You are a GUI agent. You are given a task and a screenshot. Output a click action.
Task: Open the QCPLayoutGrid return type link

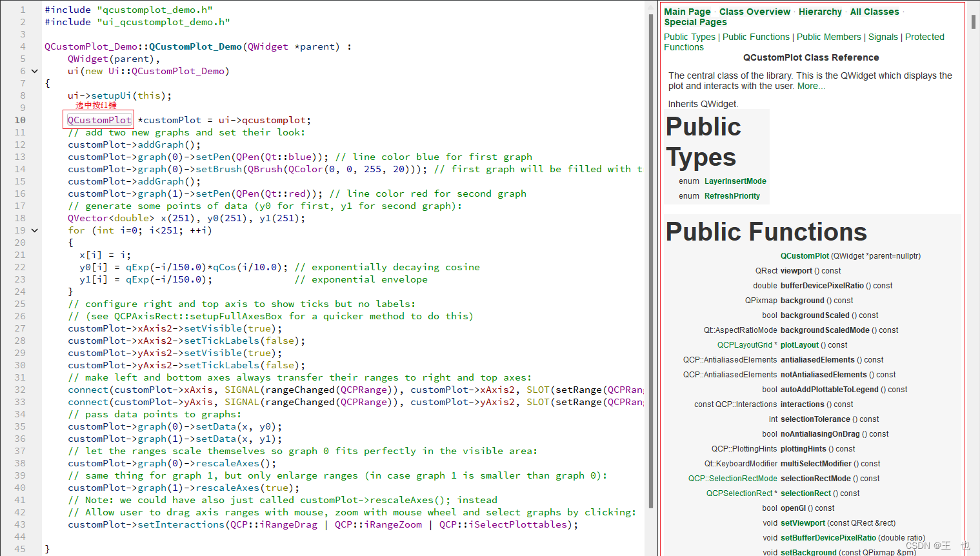[745, 345]
